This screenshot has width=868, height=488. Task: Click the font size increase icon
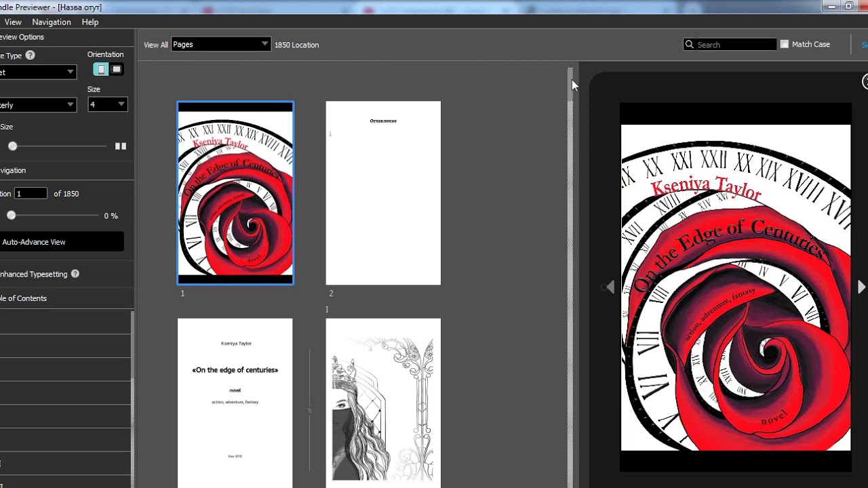click(121, 146)
